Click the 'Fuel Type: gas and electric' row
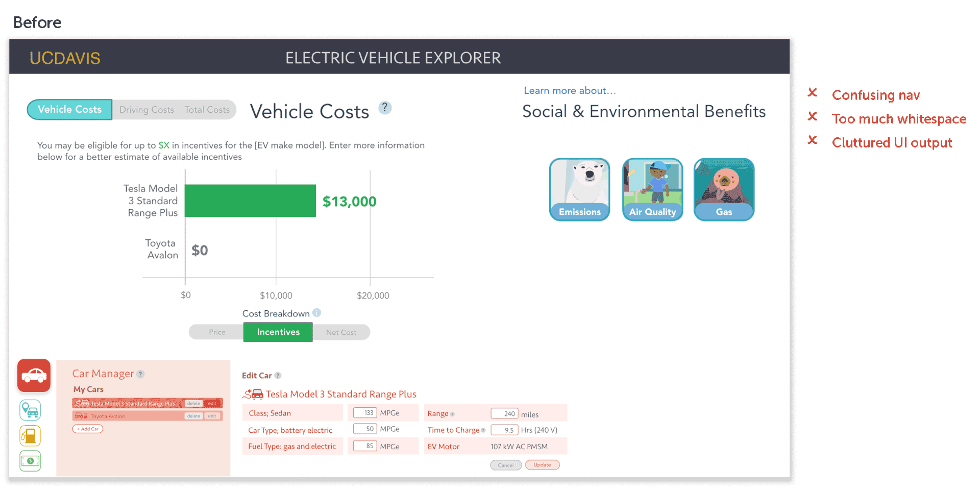The image size is (980, 493). click(292, 446)
